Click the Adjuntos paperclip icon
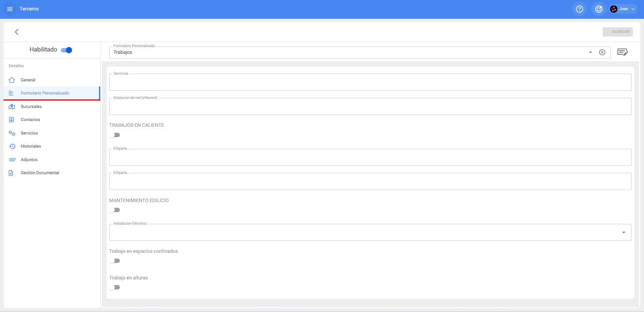The image size is (644, 312). coord(12,160)
